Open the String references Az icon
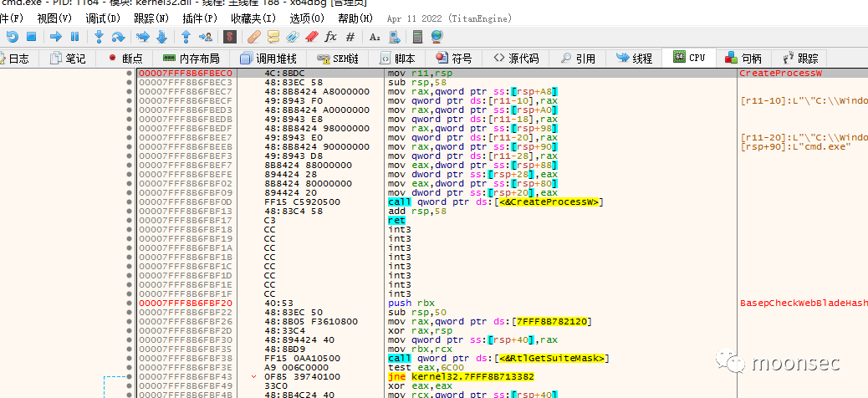This screenshot has width=868, height=398. pos(375,37)
